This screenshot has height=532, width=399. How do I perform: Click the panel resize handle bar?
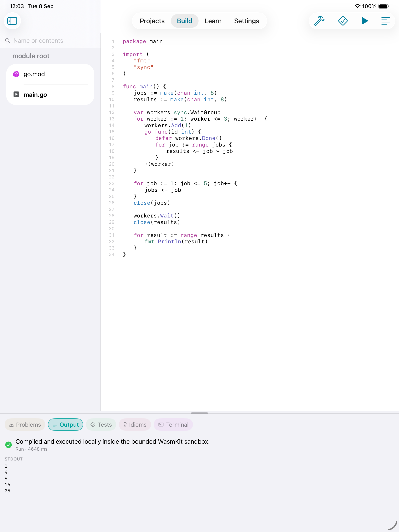pos(199,413)
